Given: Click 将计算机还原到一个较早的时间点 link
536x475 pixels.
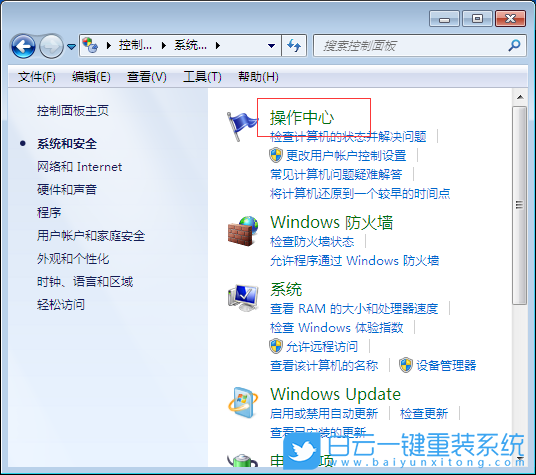Looking at the screenshot, I should click(360, 194).
